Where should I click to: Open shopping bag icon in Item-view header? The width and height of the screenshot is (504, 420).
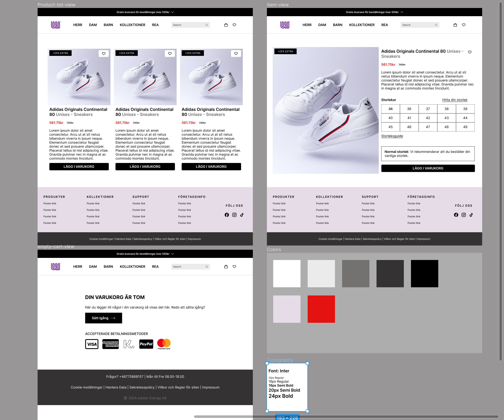coord(455,25)
